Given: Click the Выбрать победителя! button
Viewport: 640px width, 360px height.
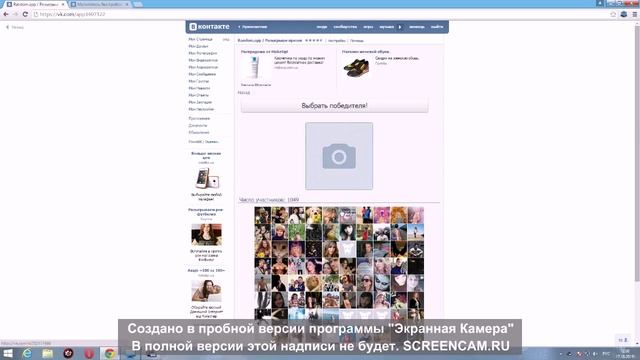Looking at the screenshot, I should pyautogui.click(x=334, y=106).
